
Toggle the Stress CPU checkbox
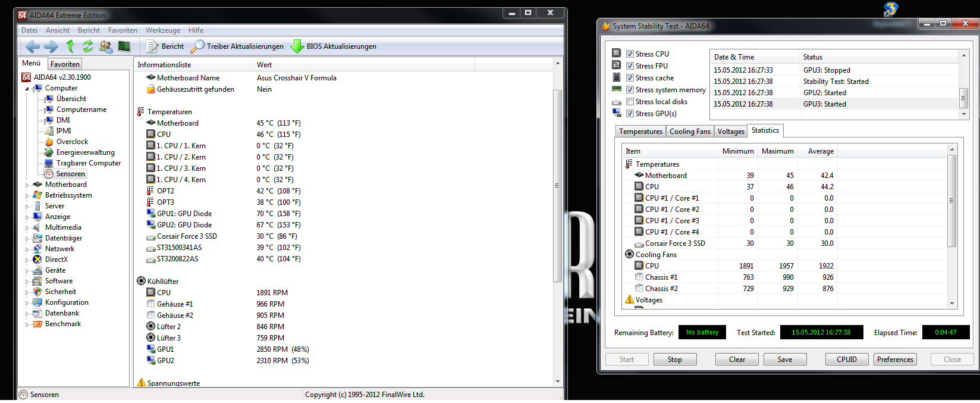630,54
